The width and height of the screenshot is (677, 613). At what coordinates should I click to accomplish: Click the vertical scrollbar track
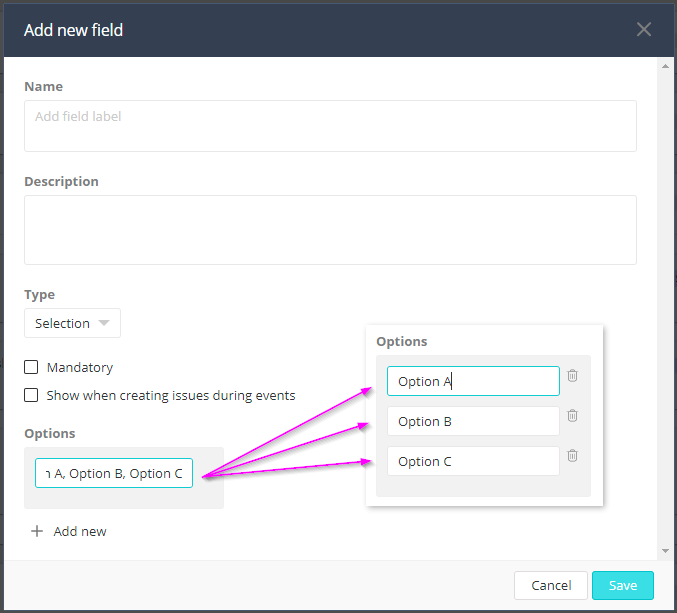(666, 300)
